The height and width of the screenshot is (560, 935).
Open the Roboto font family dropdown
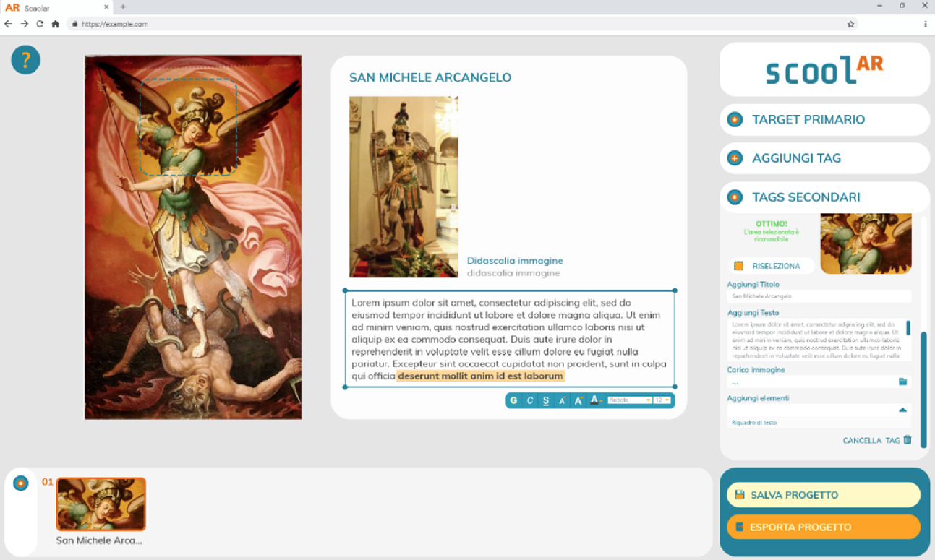click(x=629, y=400)
